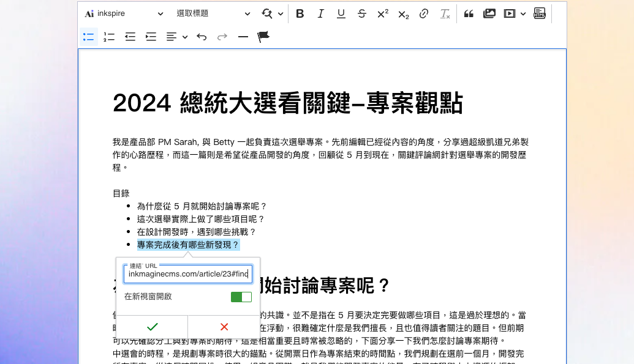Image resolution: width=634 pixels, height=364 pixels.
Task: Insert a horizontal line
Action: click(x=243, y=37)
